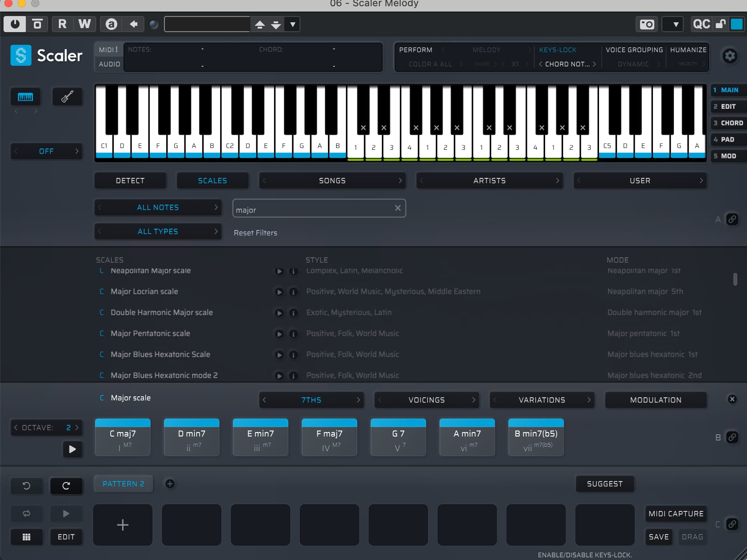Open the VOICINGS selector
The height and width of the screenshot is (560, 747).
427,400
